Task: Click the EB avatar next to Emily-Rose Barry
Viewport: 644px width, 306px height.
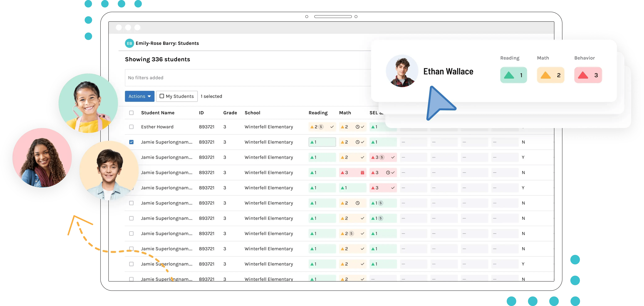Action: pyautogui.click(x=129, y=43)
